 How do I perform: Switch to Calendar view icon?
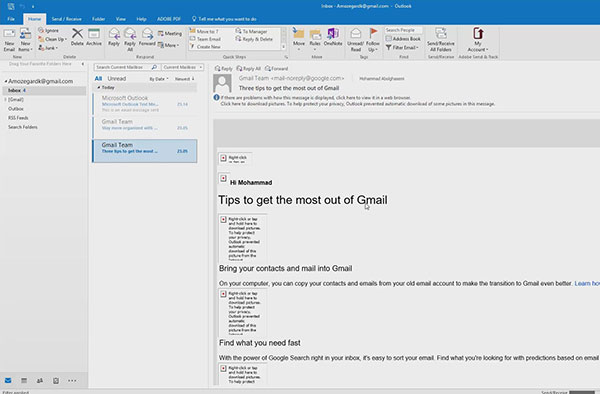[x=24, y=381]
